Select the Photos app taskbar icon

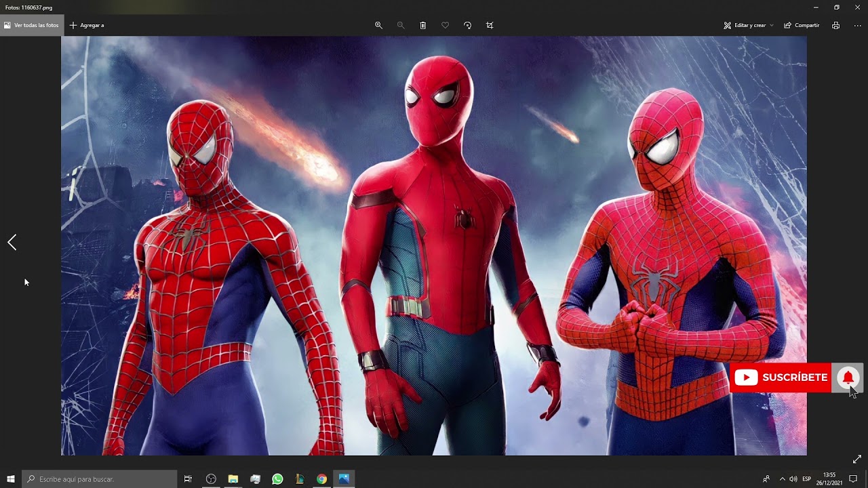(344, 479)
